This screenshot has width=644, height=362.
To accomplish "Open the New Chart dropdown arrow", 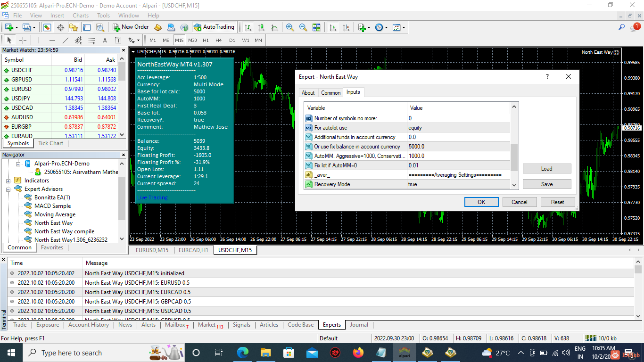I will click(x=17, y=27).
